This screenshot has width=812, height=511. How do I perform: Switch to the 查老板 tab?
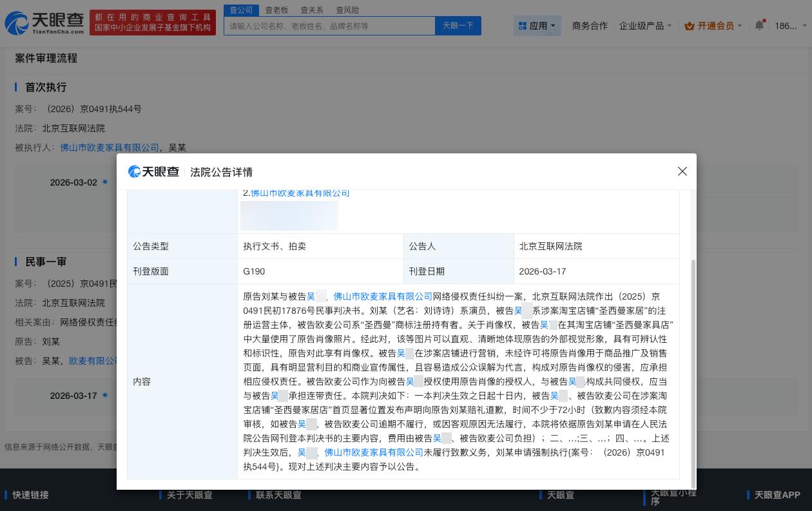pyautogui.click(x=276, y=10)
